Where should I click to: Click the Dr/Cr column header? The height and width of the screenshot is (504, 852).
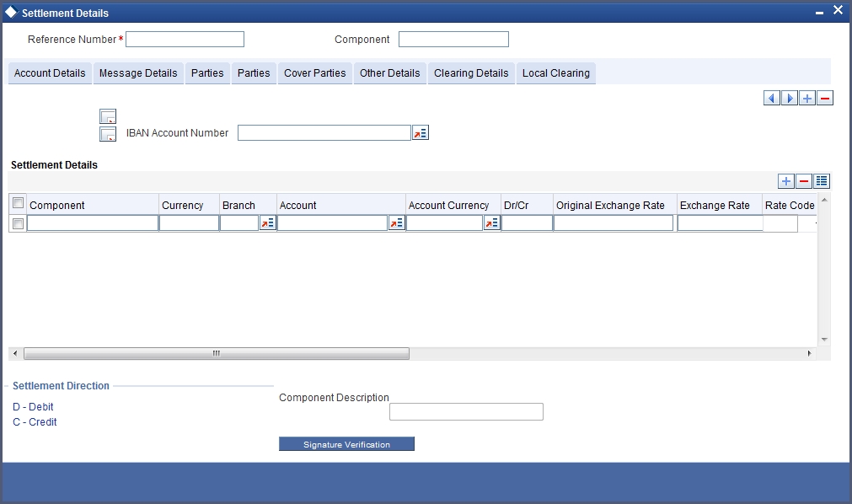coord(517,206)
